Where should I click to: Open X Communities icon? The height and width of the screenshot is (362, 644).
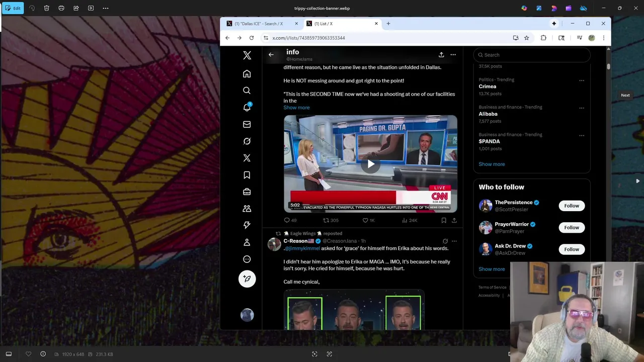(x=247, y=209)
